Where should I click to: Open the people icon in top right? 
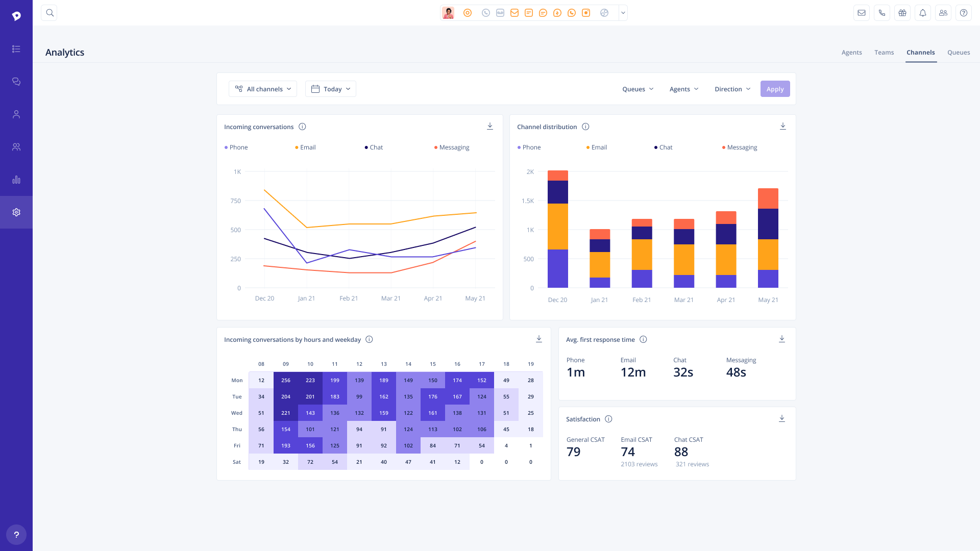943,13
